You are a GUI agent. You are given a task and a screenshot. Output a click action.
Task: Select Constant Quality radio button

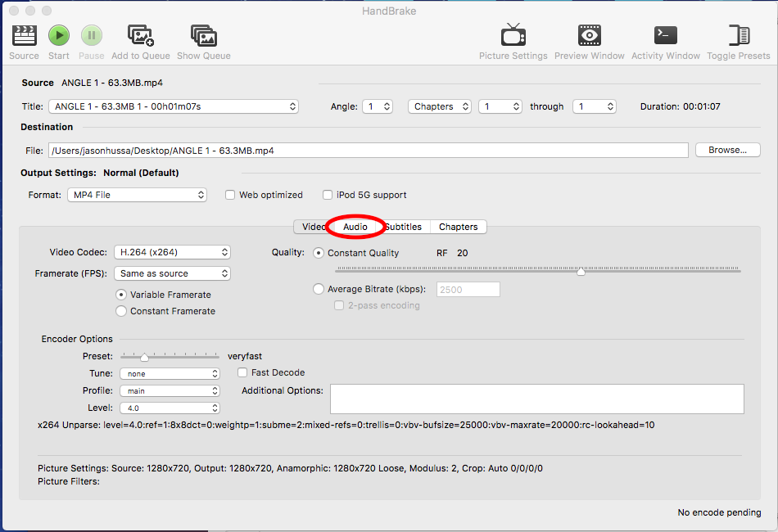pos(319,253)
